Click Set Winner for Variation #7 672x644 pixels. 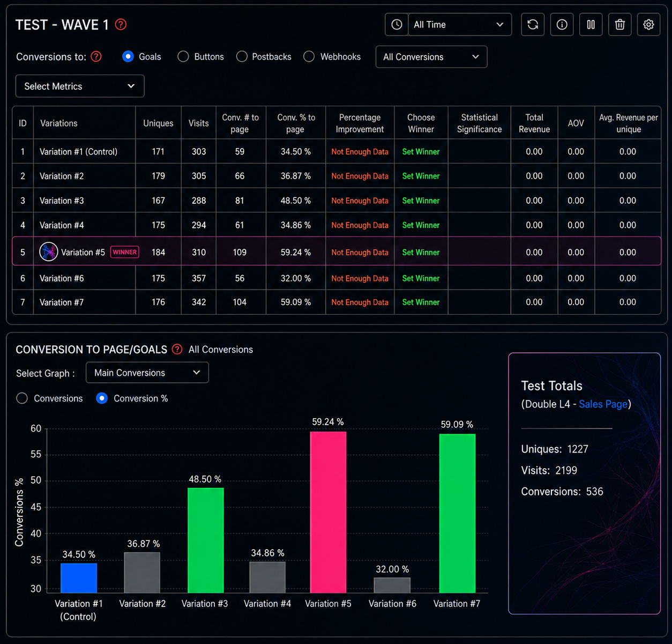pos(421,302)
